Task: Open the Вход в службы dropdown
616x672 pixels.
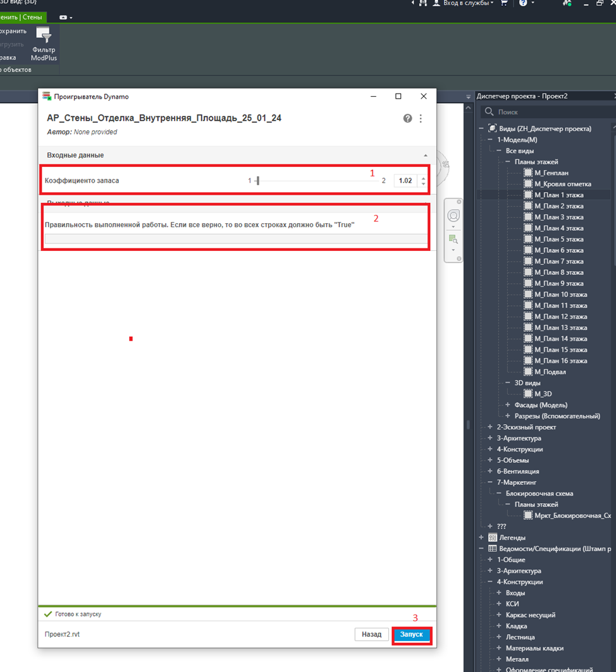Action: pos(469,3)
